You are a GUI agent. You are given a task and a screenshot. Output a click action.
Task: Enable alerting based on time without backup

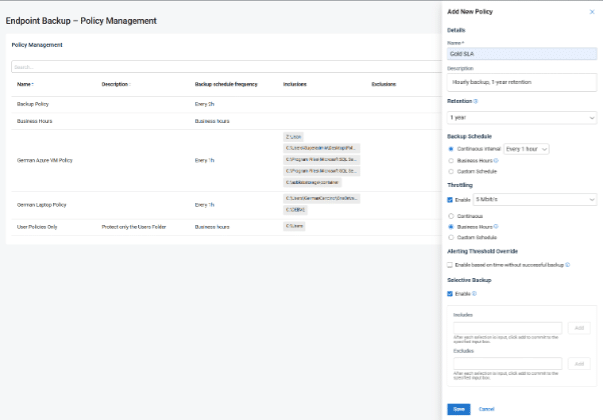point(450,265)
